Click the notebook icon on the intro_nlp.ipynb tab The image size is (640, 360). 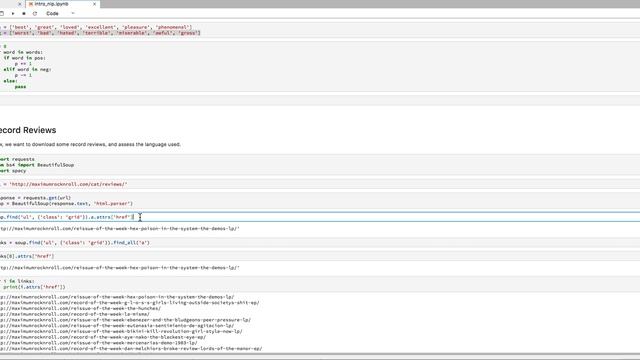(31, 4)
